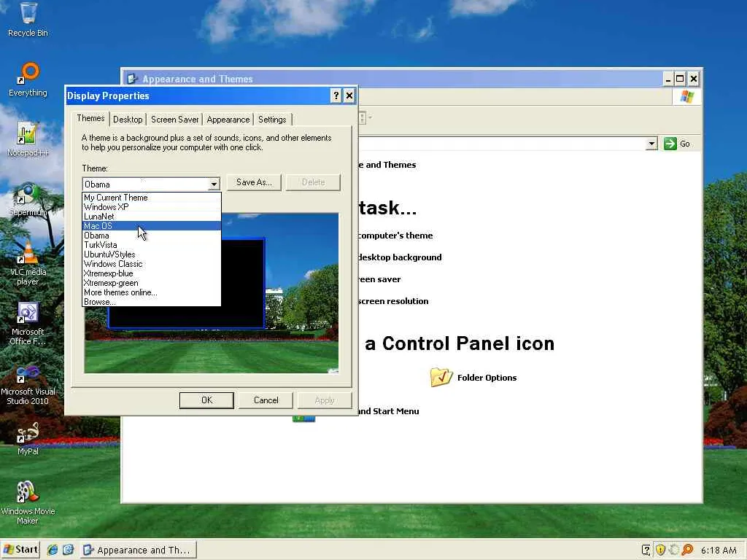Click Appearance and Themes taskbar button
The height and width of the screenshot is (560, 747).
pyautogui.click(x=138, y=550)
